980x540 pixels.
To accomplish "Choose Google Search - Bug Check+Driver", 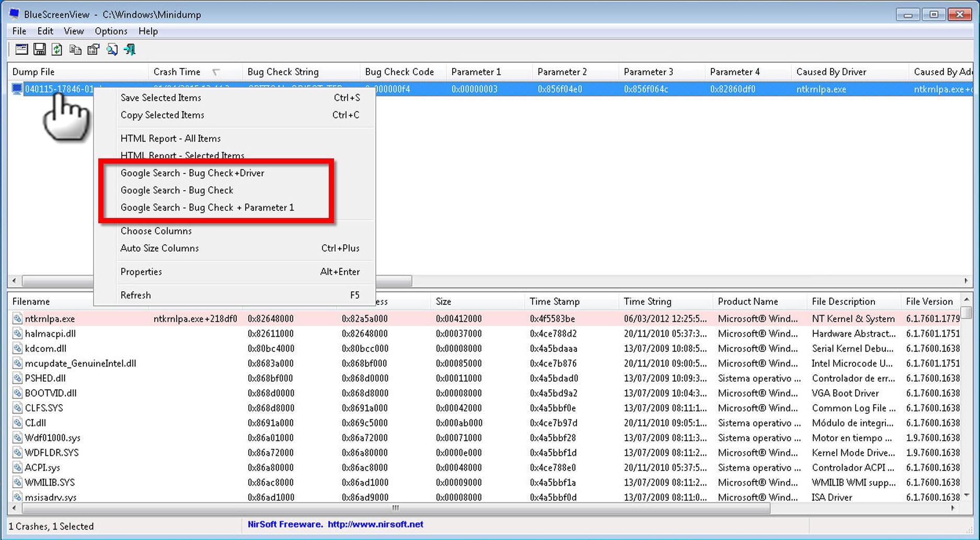I will pyautogui.click(x=192, y=173).
